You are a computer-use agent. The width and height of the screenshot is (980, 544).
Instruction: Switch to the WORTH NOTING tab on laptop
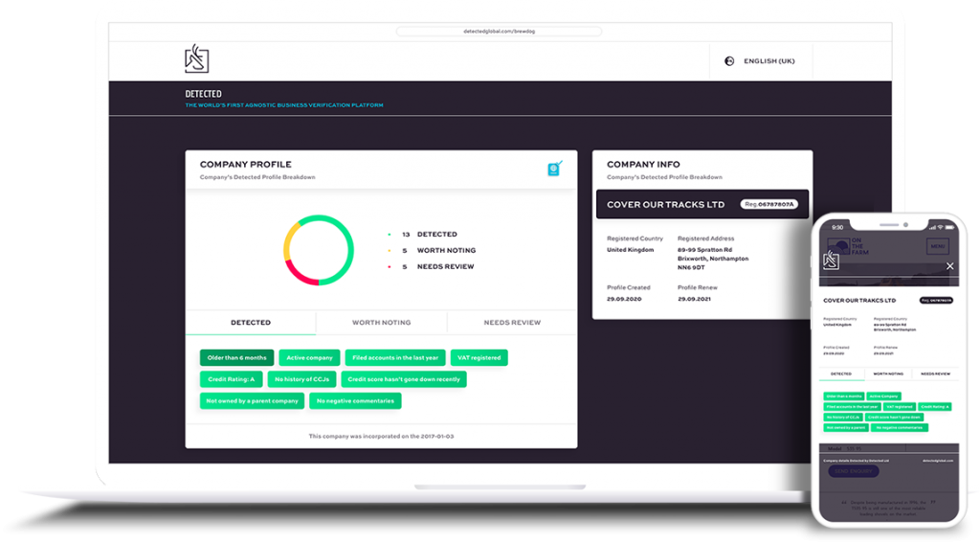click(x=381, y=323)
